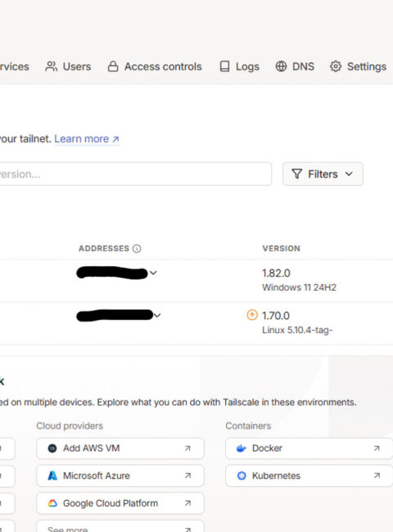The image size is (393, 532).
Task: Go to Access controls tab
Action: 155,66
